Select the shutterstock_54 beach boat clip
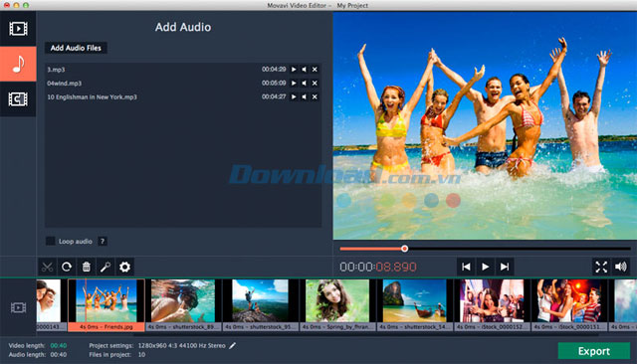This screenshot has height=364, width=637. pyautogui.click(x=415, y=304)
